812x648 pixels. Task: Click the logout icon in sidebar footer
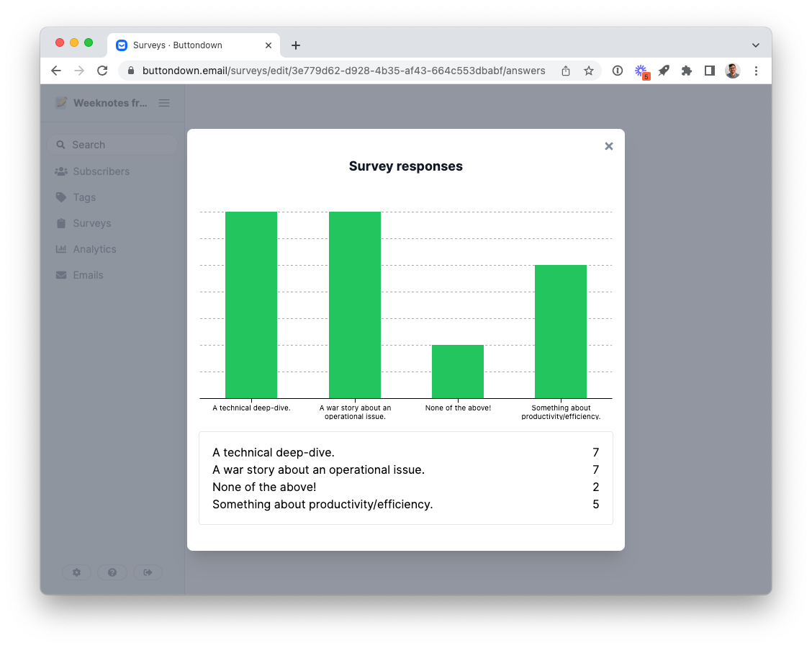148,572
